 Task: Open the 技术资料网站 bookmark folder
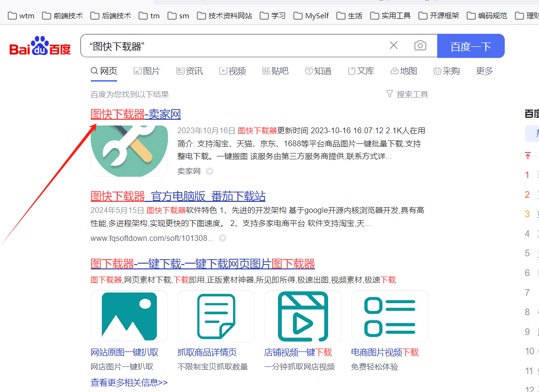pyautogui.click(x=224, y=16)
